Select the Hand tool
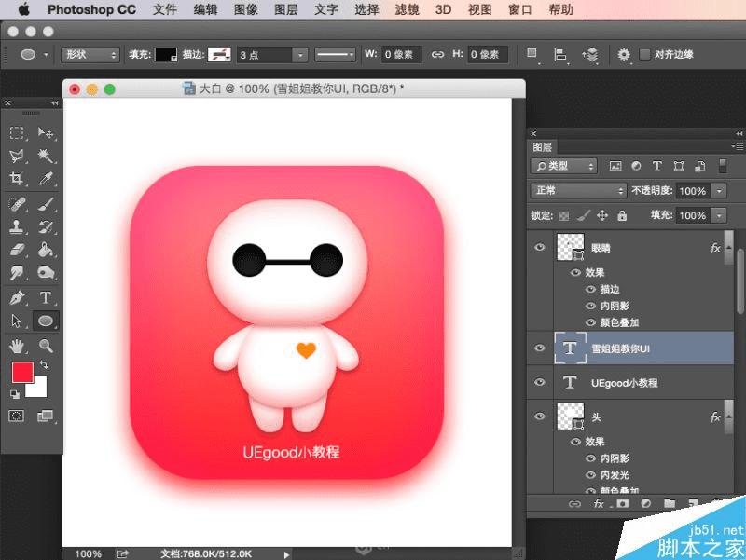This screenshot has width=746, height=560. coord(17,346)
